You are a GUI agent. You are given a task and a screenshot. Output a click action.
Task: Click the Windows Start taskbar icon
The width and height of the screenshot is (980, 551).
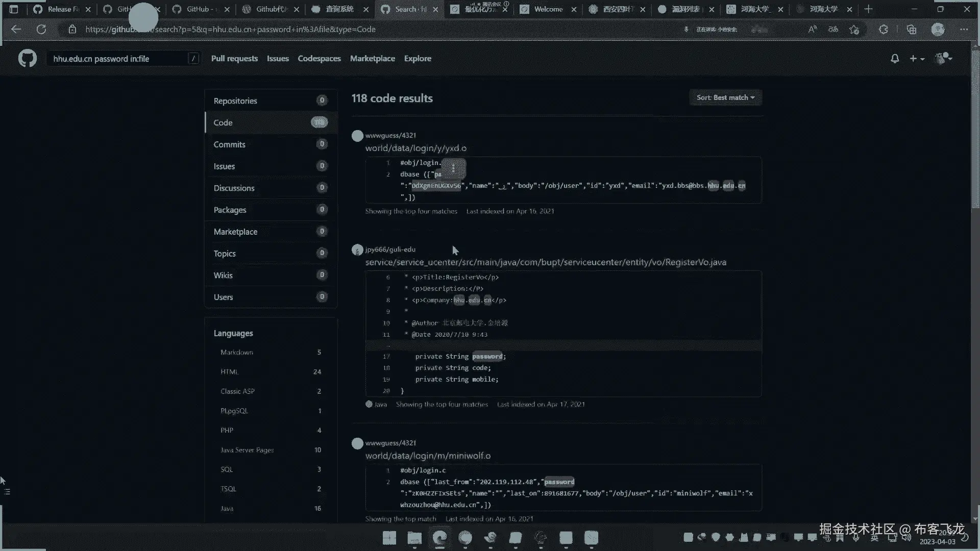(389, 538)
